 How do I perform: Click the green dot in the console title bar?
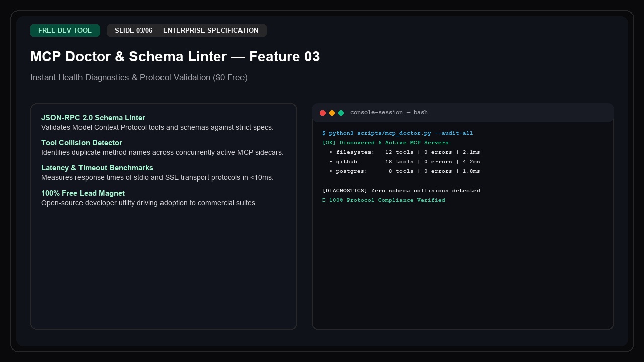pos(341,113)
